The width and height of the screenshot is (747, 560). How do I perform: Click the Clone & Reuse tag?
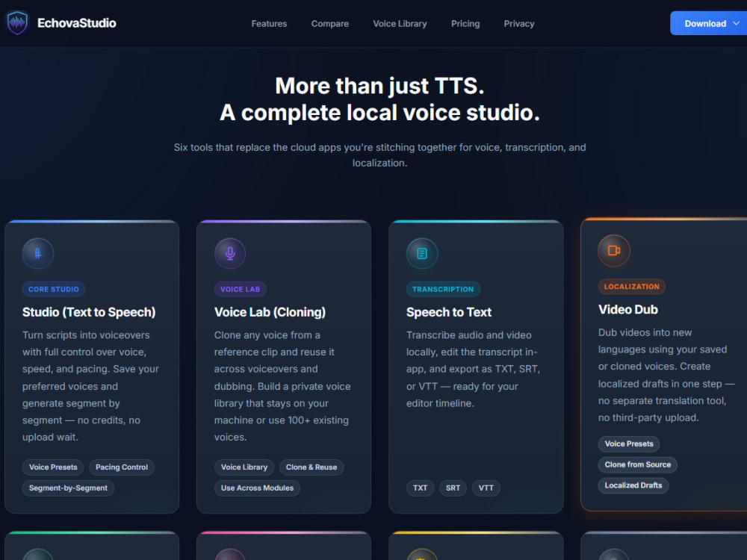pyautogui.click(x=311, y=467)
